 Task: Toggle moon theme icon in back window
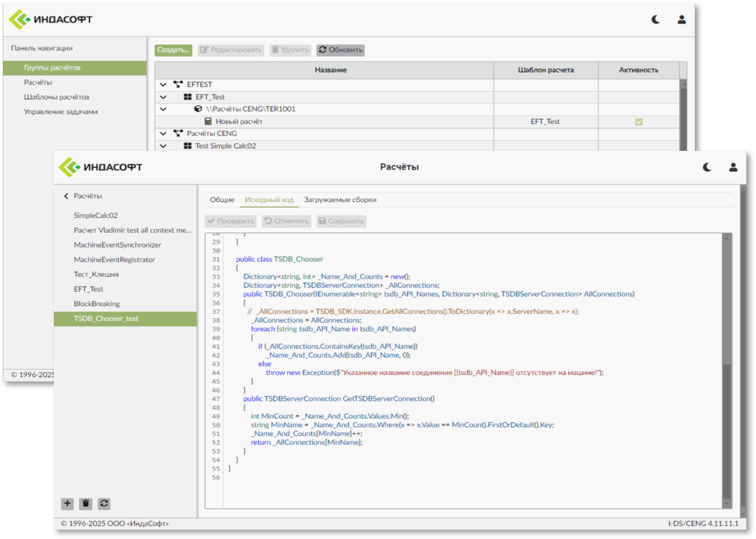point(655,19)
